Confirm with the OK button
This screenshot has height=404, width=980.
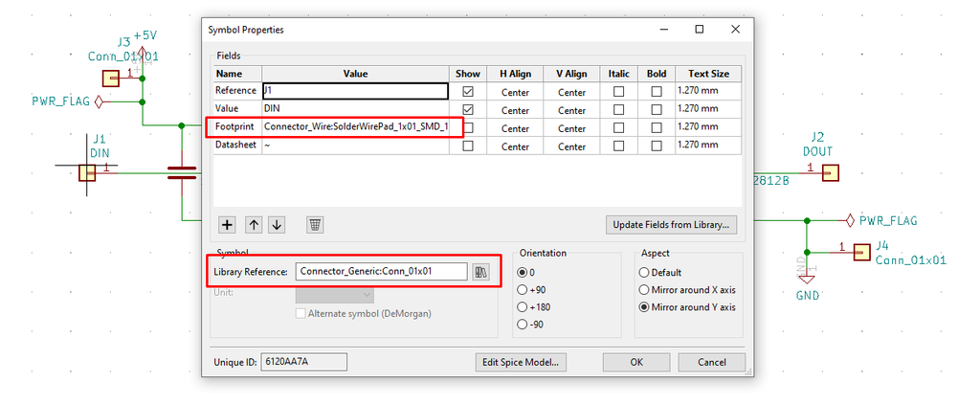636,362
